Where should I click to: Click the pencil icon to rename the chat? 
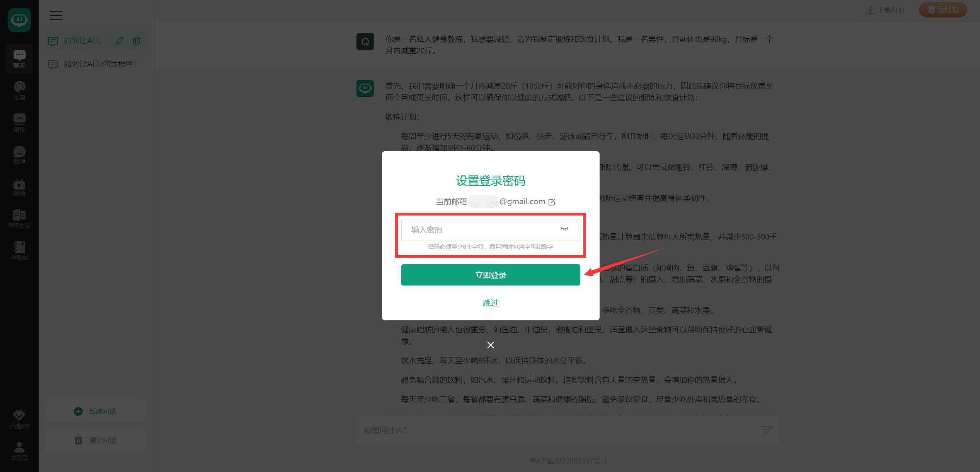pyautogui.click(x=120, y=41)
